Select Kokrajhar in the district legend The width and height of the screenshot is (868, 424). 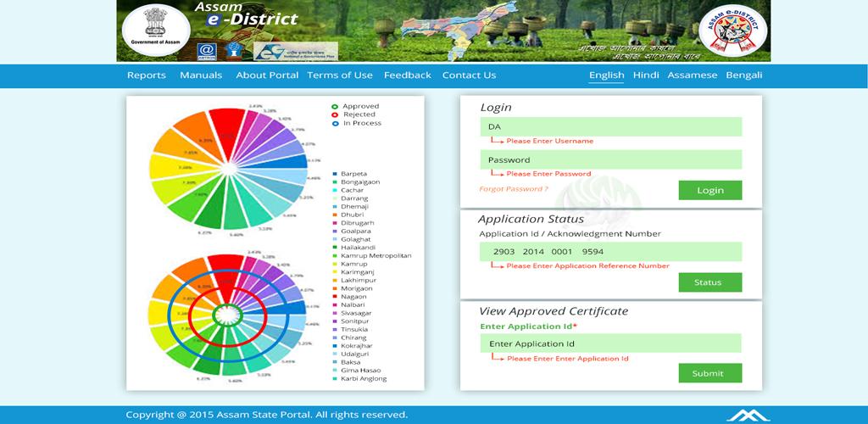357,346
